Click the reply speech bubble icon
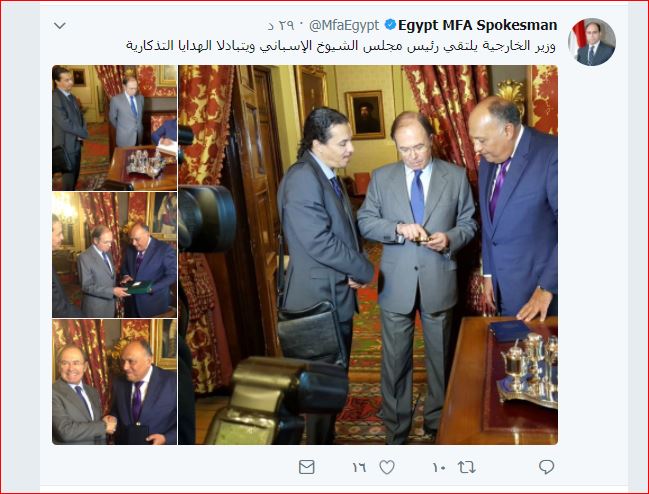 tap(546, 467)
